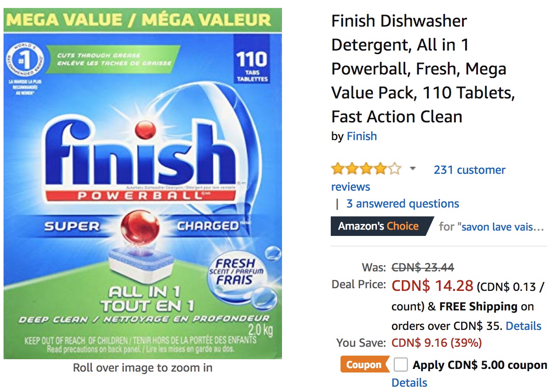The width and height of the screenshot is (556, 392).
Task: Click the Finish detergent product image
Action: tap(143, 183)
